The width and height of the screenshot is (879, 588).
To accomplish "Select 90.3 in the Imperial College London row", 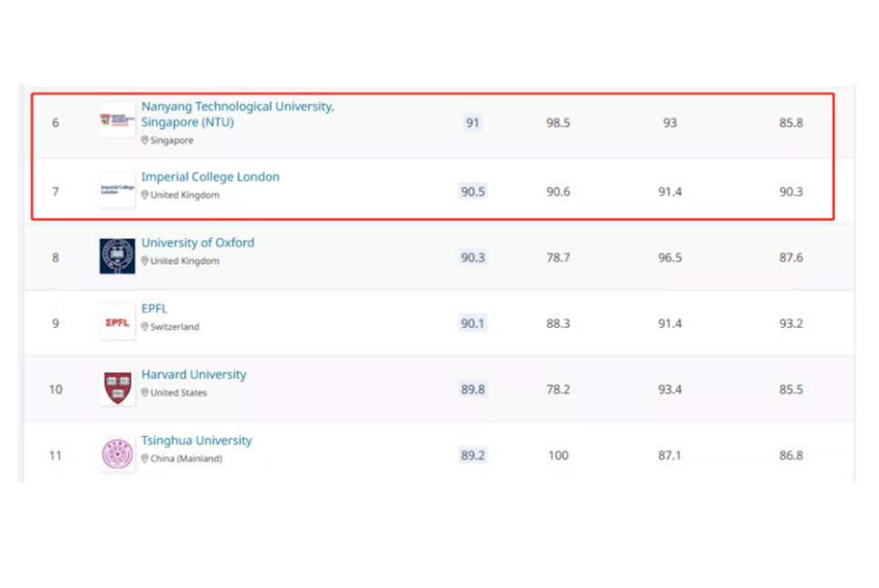I will pos(791,191).
